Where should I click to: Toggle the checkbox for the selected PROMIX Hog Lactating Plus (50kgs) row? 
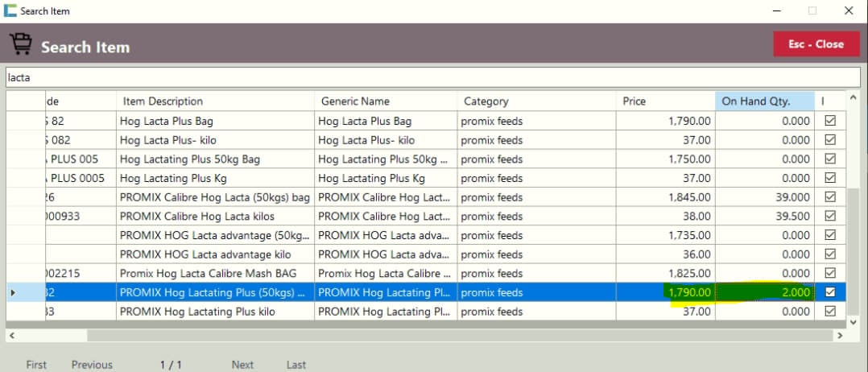pyautogui.click(x=830, y=292)
